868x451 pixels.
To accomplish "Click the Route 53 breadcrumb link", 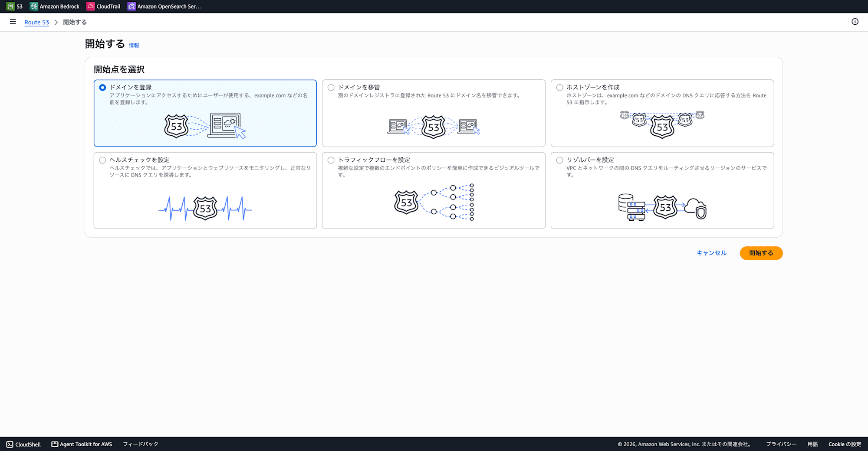I will (36, 22).
